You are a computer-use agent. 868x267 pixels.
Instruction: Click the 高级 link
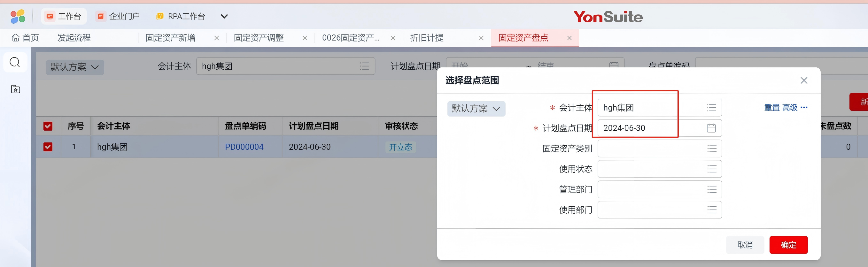tap(790, 108)
